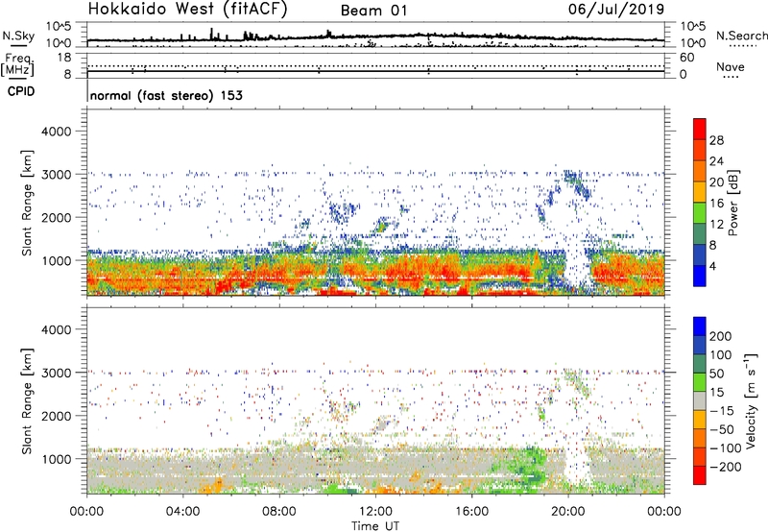Image resolution: width=768 pixels, height=532 pixels.
Task: Click the '4' power scale value
Action: coord(712,266)
